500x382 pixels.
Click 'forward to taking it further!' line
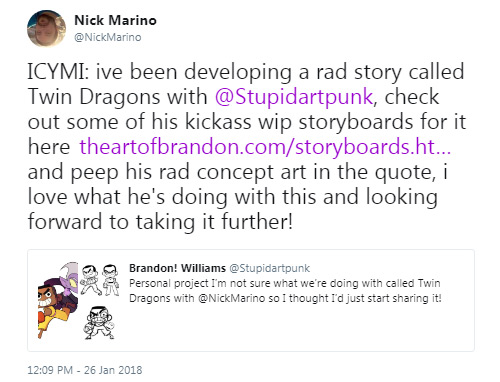(x=160, y=222)
